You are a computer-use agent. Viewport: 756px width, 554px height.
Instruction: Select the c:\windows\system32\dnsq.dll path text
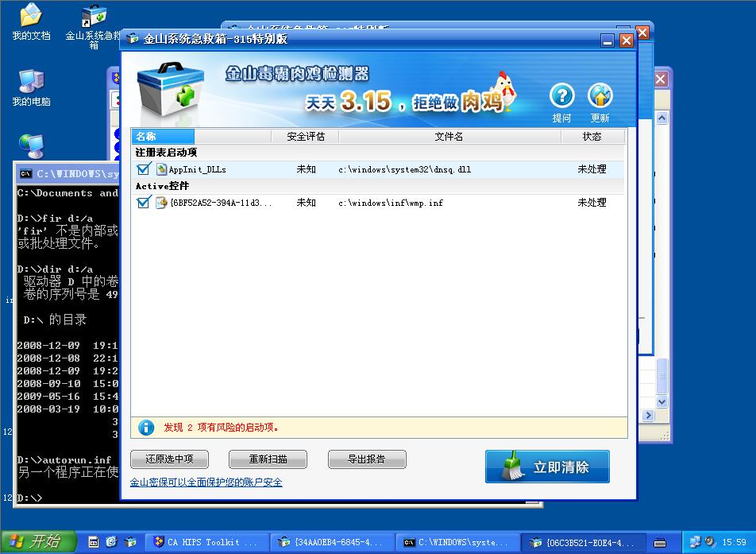(x=404, y=169)
